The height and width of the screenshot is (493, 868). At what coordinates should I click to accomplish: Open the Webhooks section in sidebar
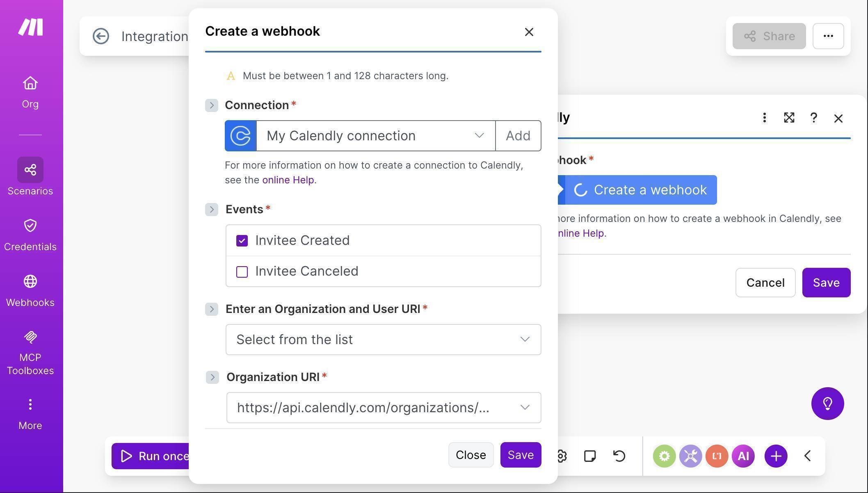[30, 287]
